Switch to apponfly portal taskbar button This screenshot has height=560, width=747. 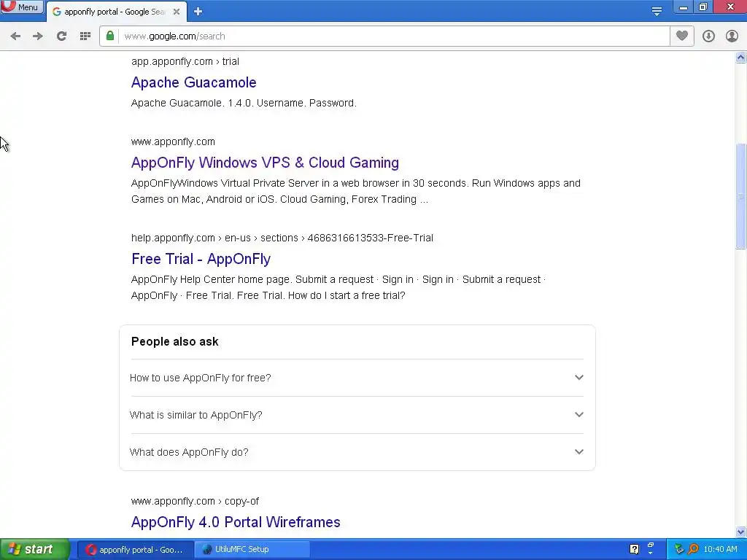[x=136, y=550]
